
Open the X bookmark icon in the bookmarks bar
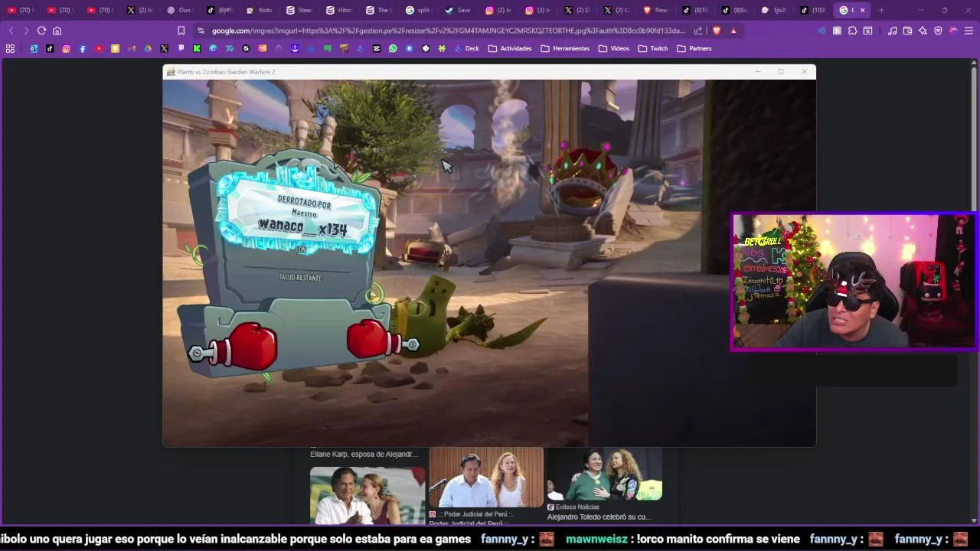pyautogui.click(x=164, y=48)
